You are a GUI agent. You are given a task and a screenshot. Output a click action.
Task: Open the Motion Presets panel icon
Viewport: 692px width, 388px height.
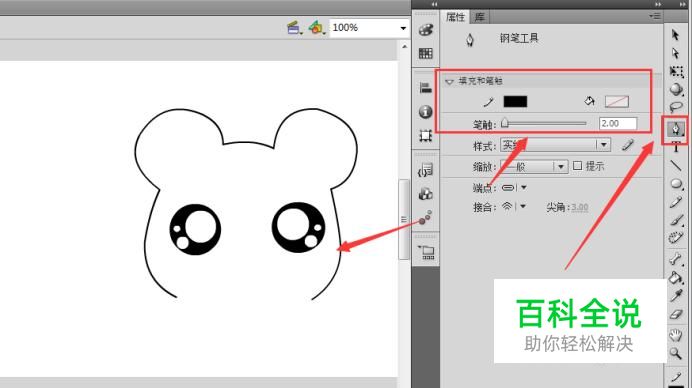pyautogui.click(x=426, y=217)
